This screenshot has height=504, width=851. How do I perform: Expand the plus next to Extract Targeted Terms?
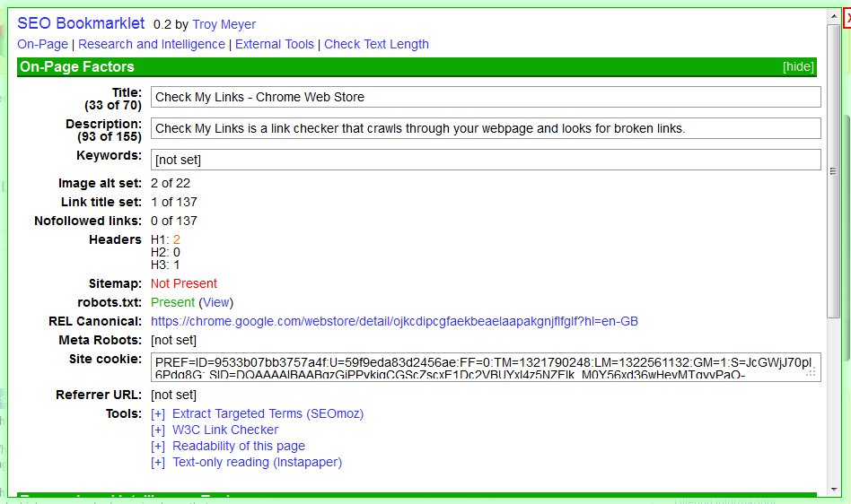point(158,414)
